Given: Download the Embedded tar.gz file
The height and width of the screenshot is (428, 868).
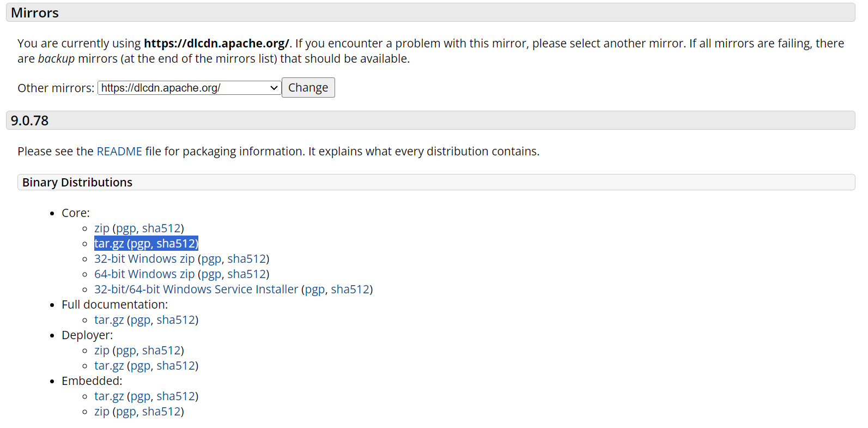Looking at the screenshot, I should coord(109,396).
